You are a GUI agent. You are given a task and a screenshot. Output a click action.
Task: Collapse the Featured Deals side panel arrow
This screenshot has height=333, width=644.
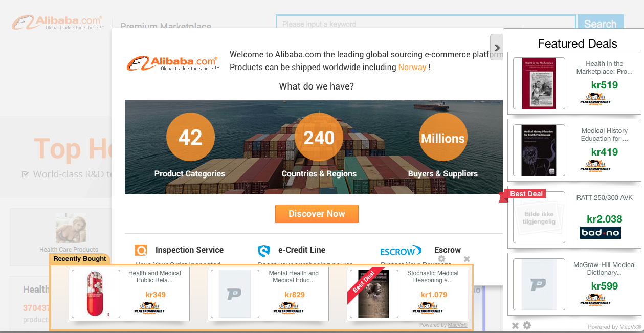coord(497,48)
